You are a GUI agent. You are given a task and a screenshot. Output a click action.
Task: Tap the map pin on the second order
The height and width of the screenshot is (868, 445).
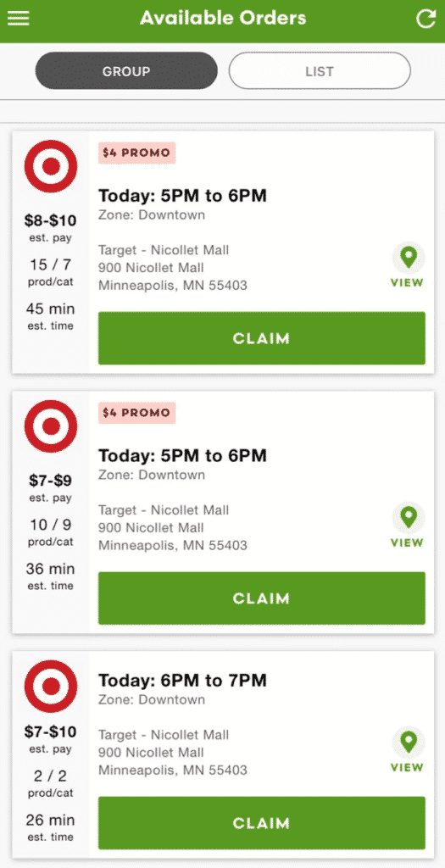409,518
